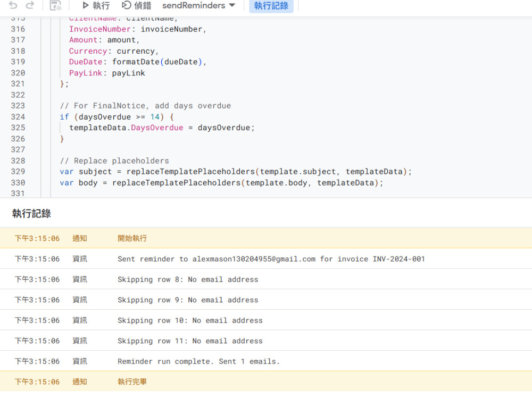Click the 'Replace placeholders' comment
This screenshot has height=398, width=532.
(114, 160)
